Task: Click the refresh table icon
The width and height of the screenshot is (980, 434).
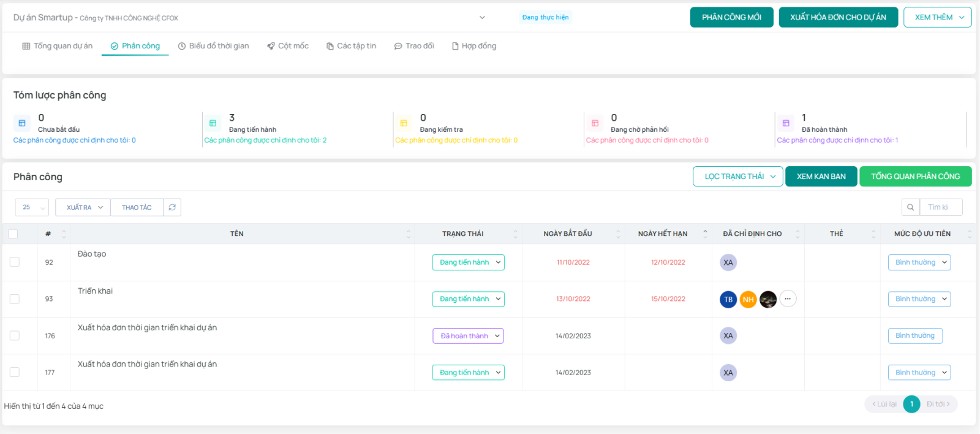Action: [172, 208]
